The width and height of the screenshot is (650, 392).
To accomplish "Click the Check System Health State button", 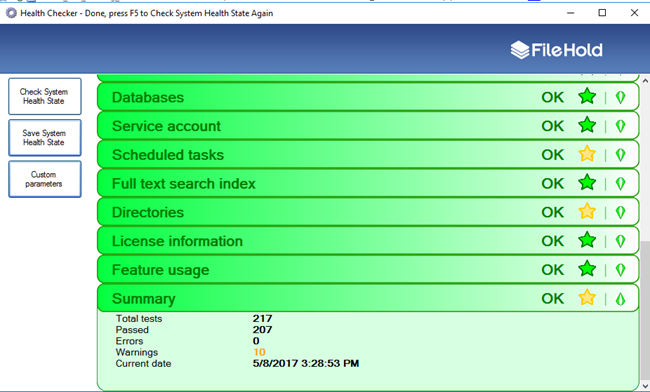I will pos(45,96).
